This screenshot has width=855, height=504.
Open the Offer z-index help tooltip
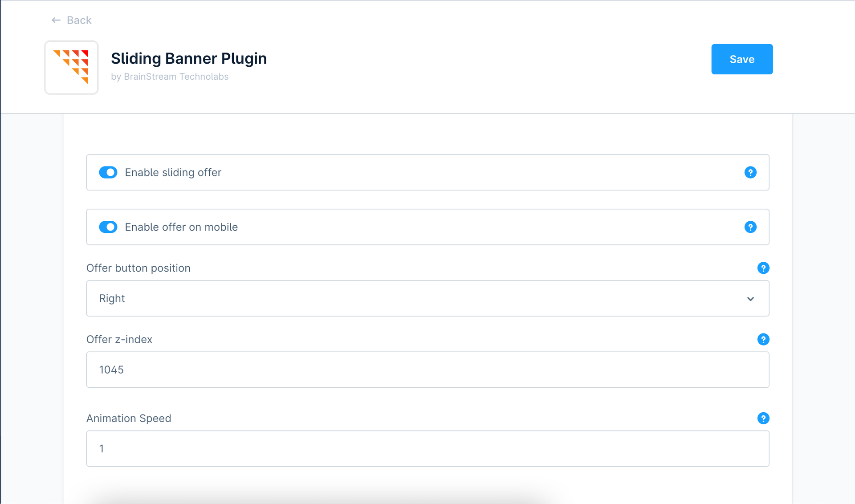tap(763, 339)
